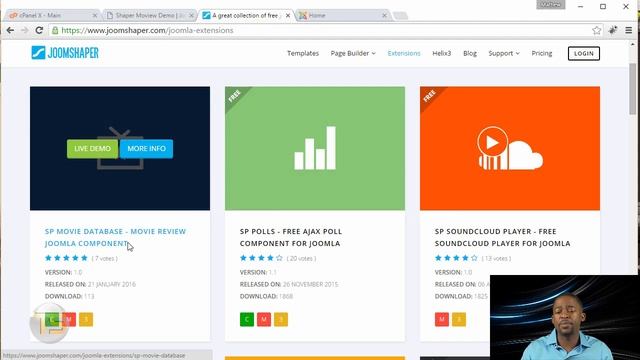
Task: Click the SP Polls 20 votes text
Action: coord(301,258)
